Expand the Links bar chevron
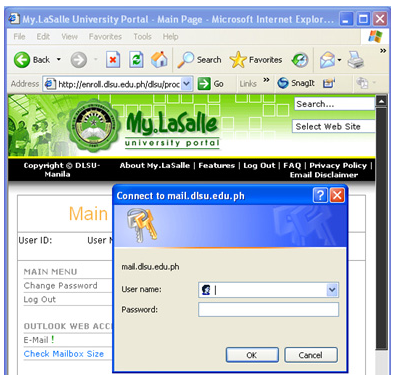 point(266,80)
